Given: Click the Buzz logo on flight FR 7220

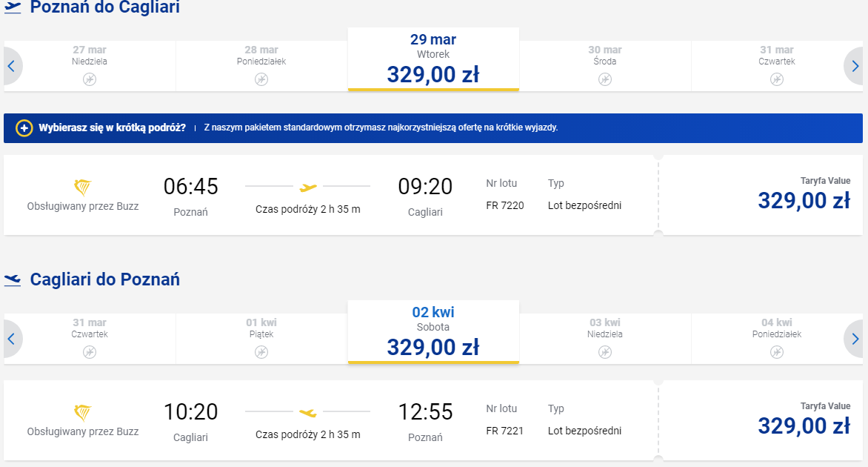Looking at the screenshot, I should pos(82,188).
